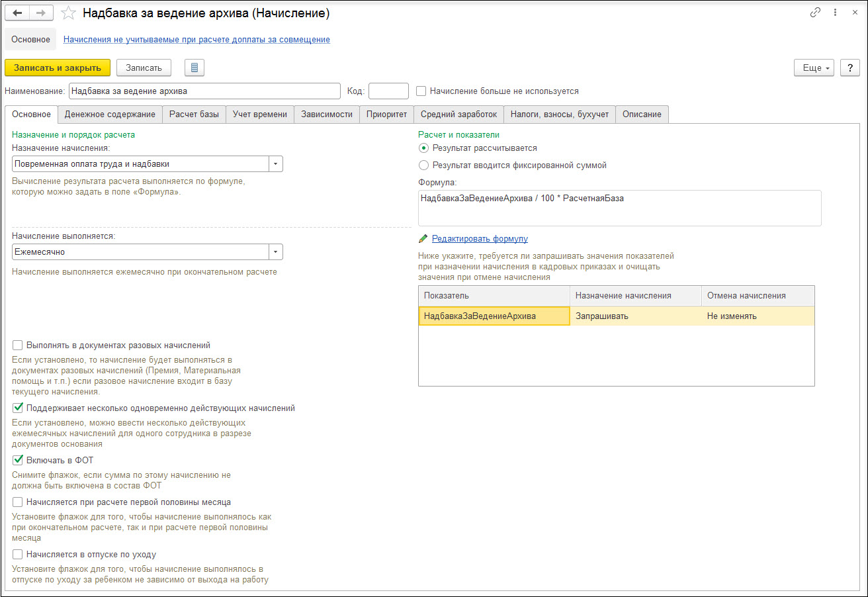The width and height of the screenshot is (868, 597).
Task: Open the 'Налоги, взносы, бухучет' tab
Action: tap(559, 115)
